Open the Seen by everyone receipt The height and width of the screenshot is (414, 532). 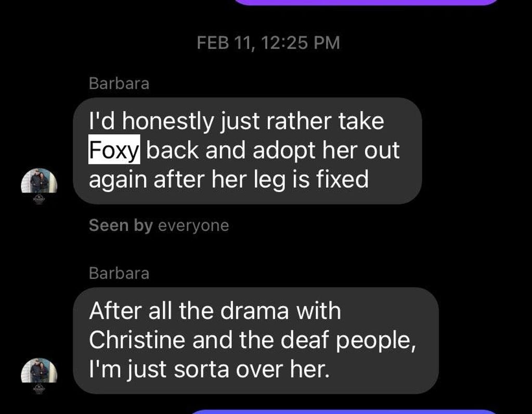159,225
